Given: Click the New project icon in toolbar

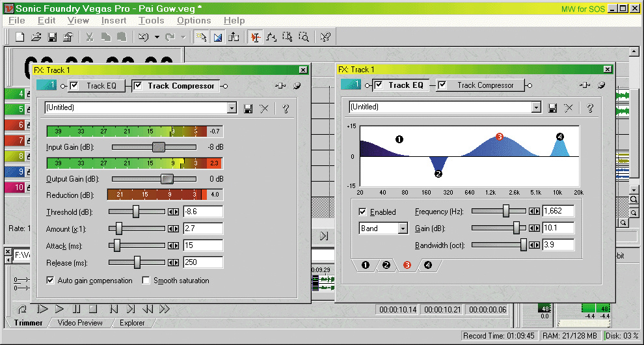Looking at the screenshot, I should (20, 37).
